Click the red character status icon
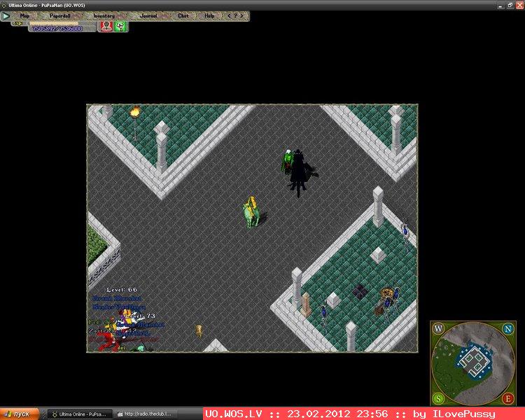 [106, 27]
